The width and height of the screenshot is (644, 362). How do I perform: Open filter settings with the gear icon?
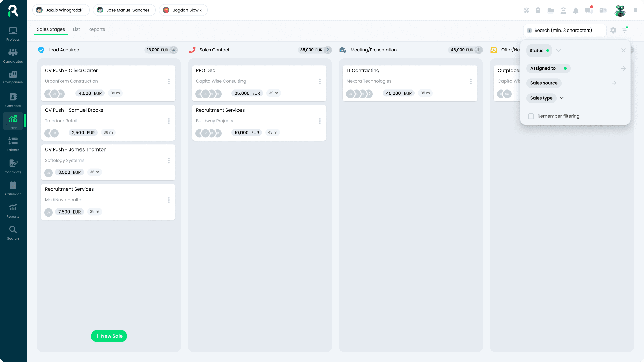pyautogui.click(x=613, y=30)
